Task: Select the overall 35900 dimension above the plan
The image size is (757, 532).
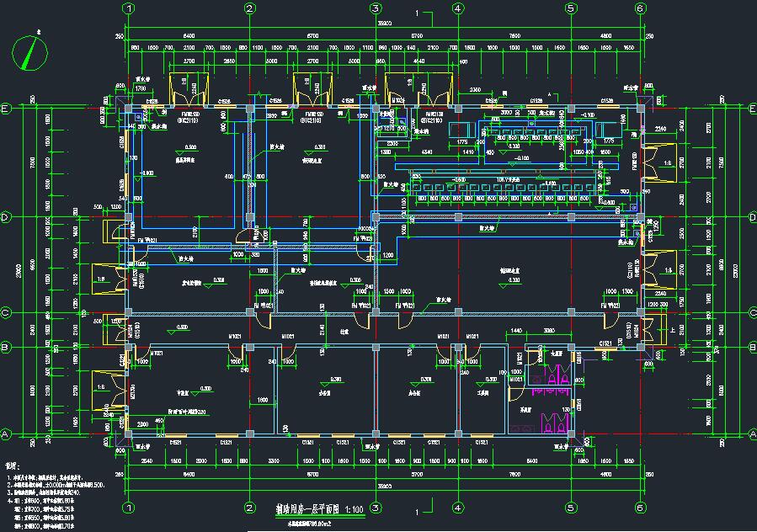Action: 384,24
